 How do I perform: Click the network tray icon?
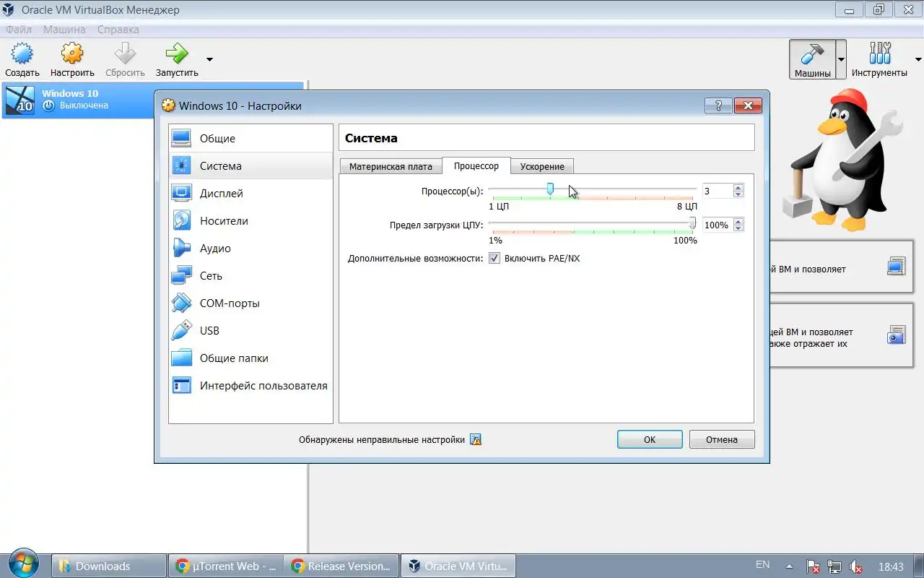[x=834, y=566]
